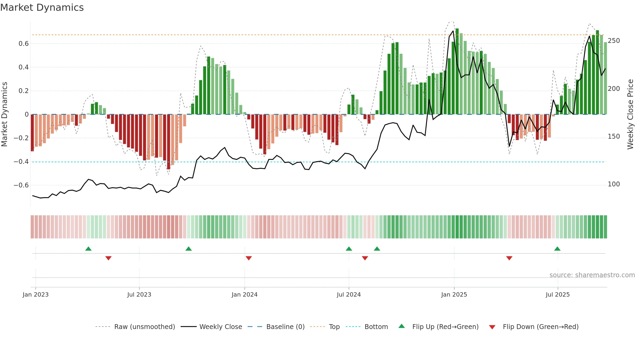Click the green flip-up marker at Jul 2025
The height and width of the screenshot is (362, 644).
pyautogui.click(x=557, y=249)
